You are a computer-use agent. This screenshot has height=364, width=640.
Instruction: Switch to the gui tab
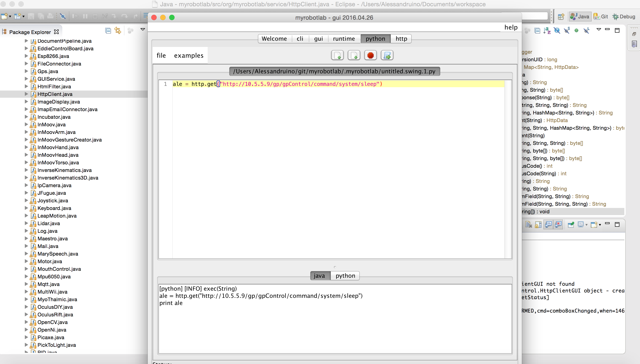pyautogui.click(x=318, y=39)
